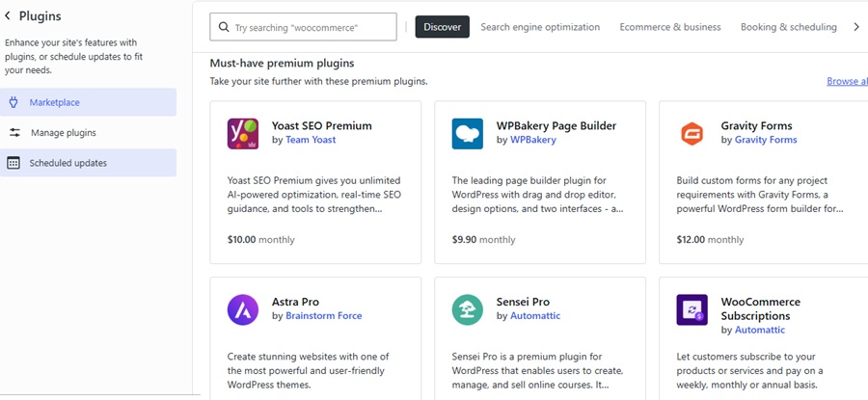Switch to Search engine optimization category
The height and width of the screenshot is (400, 868).
[x=540, y=27]
